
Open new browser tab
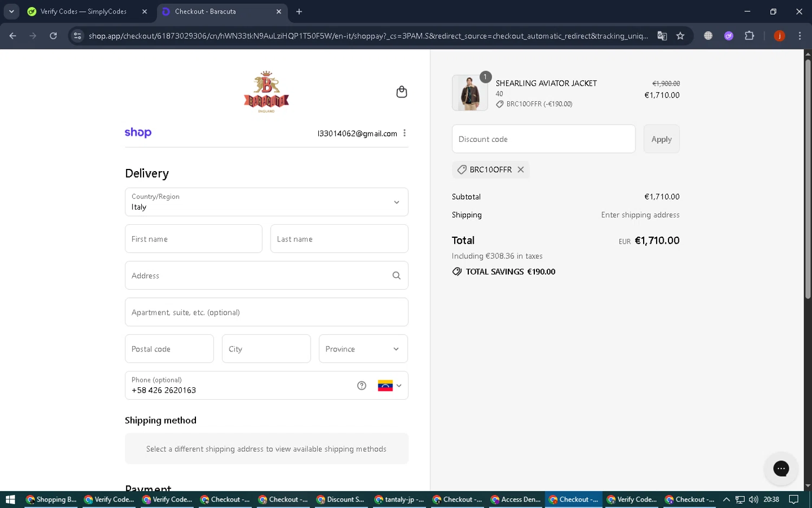pyautogui.click(x=299, y=11)
